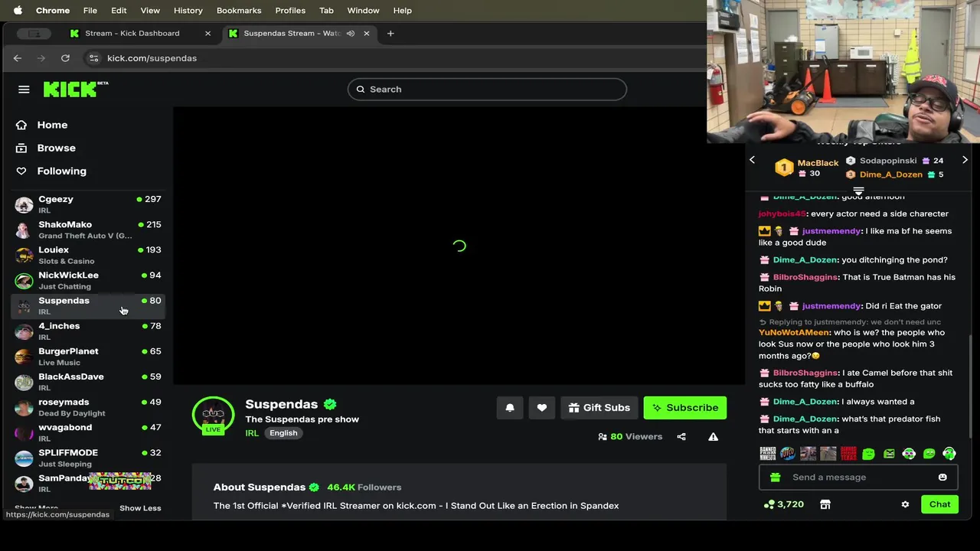This screenshot has width=980, height=551.
Task: Switch to Stream - Kick Dashboard tab
Action: tap(132, 33)
